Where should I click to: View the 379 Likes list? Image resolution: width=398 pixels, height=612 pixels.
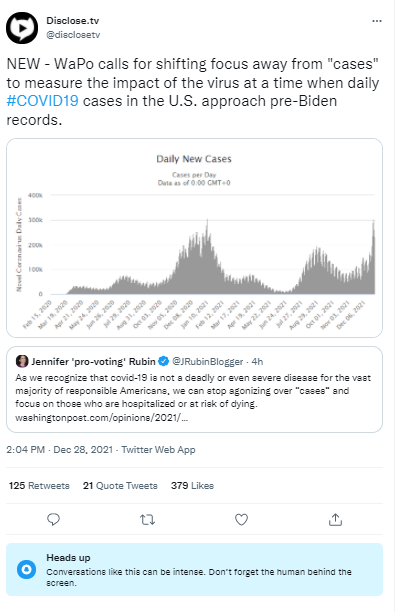point(192,486)
